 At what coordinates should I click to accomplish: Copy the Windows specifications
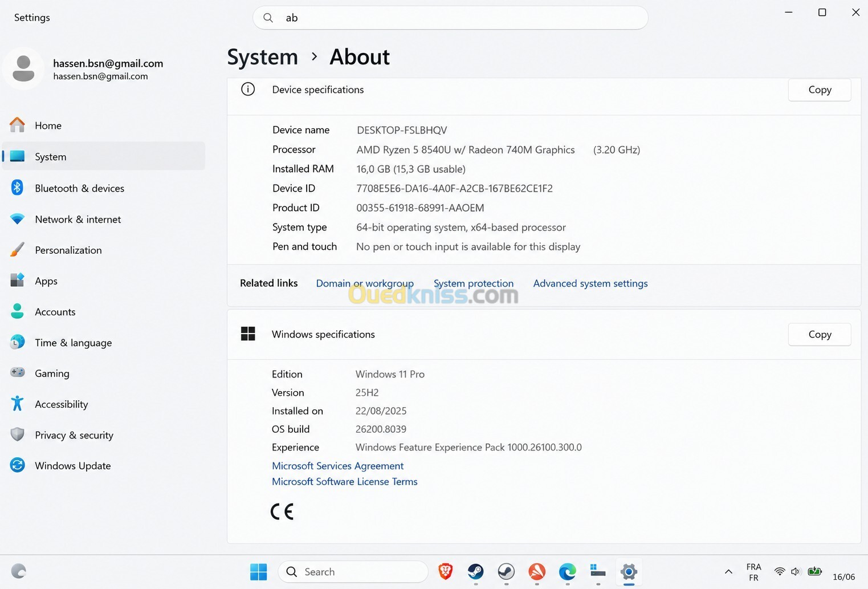(820, 334)
